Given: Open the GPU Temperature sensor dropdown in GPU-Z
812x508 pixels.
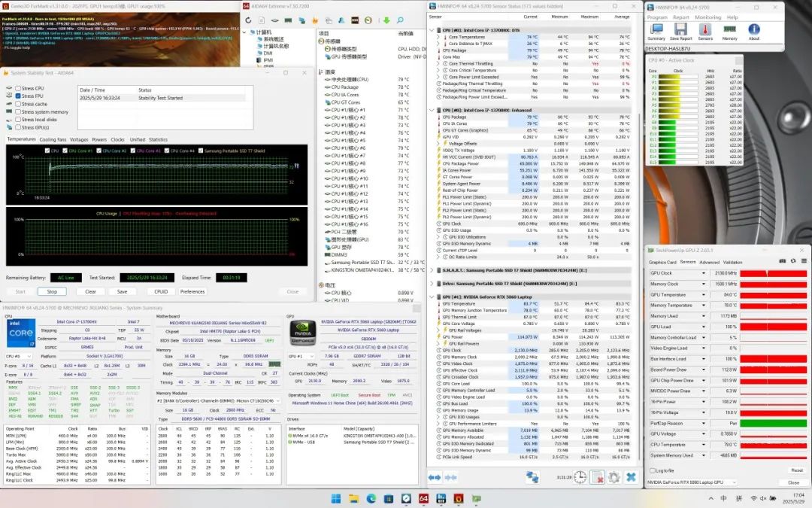Looking at the screenshot, I should coord(704,294).
